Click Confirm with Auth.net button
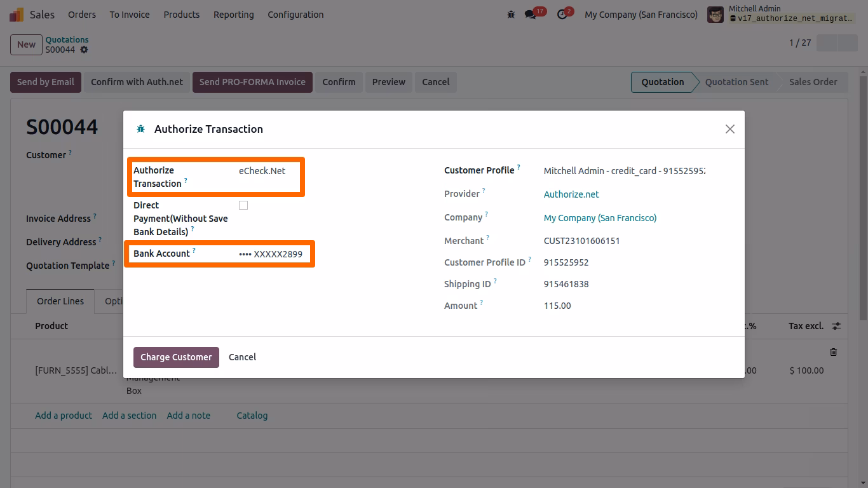Image resolution: width=868 pixels, height=488 pixels. (137, 82)
